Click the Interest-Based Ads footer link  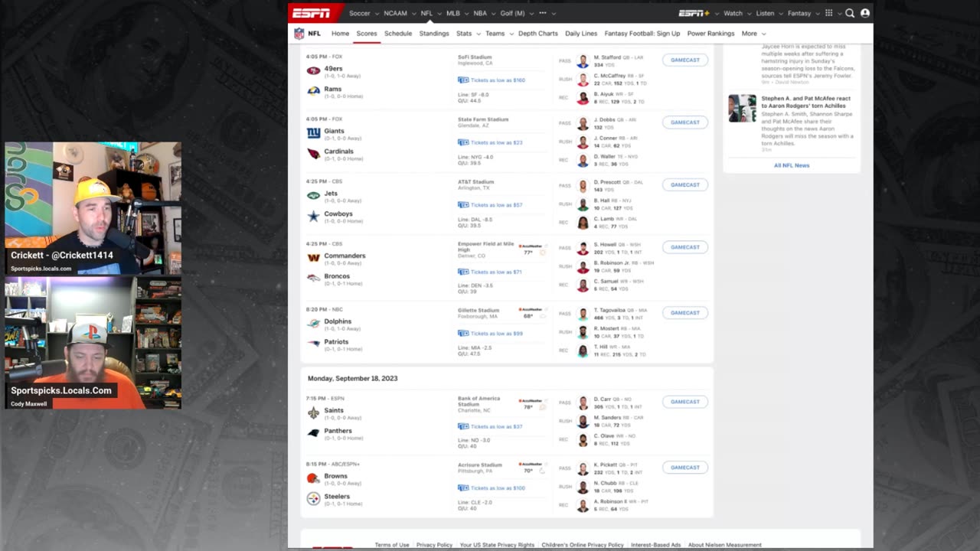click(x=655, y=545)
